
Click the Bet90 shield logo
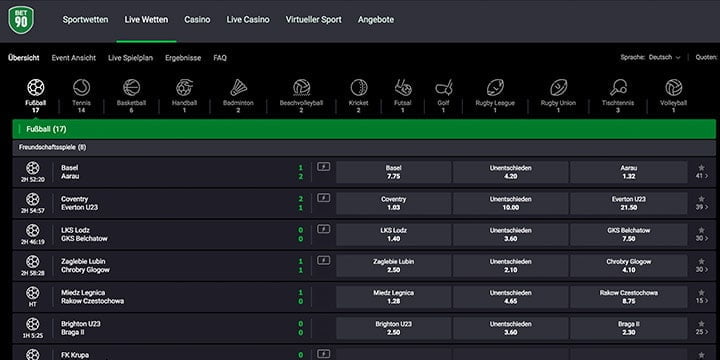click(x=21, y=20)
